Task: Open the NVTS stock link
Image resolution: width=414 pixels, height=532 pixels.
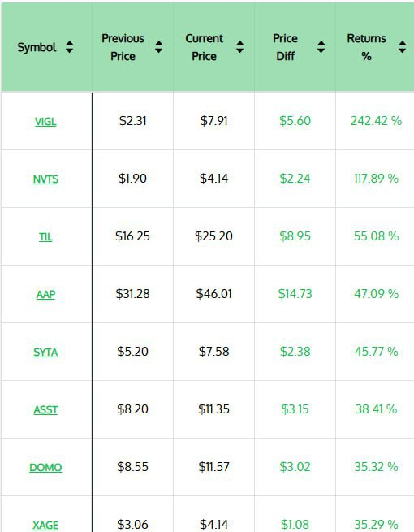Action: coord(45,179)
